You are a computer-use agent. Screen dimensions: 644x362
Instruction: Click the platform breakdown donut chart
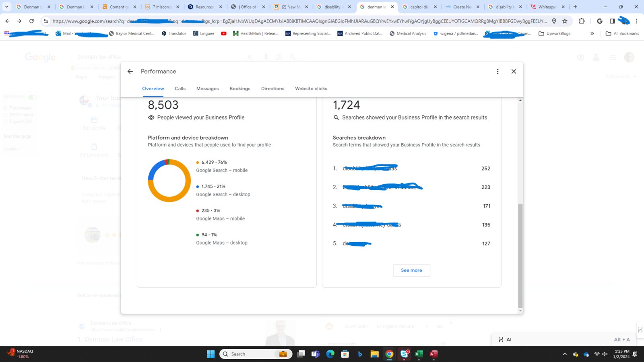[169, 181]
